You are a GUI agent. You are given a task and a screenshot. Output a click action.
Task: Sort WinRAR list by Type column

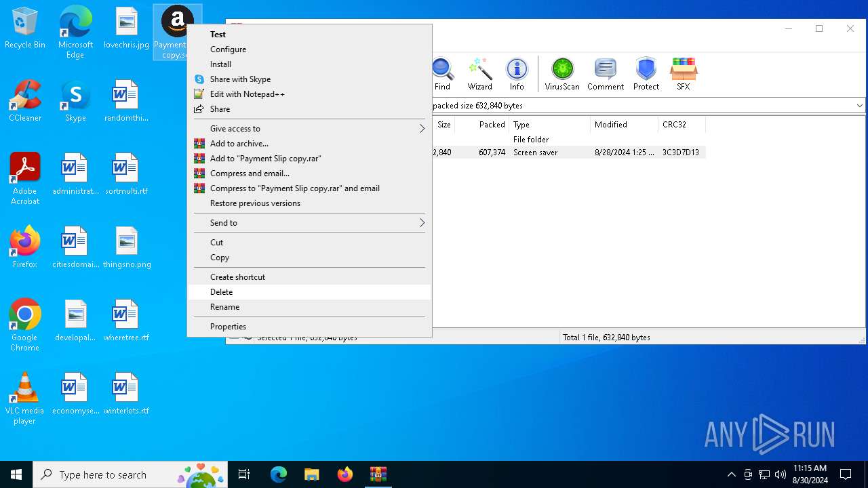(549, 125)
